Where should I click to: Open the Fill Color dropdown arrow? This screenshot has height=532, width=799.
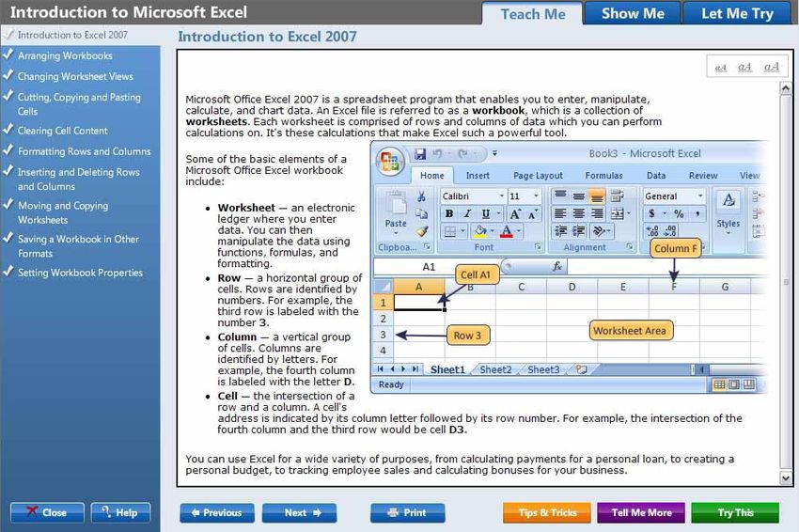coord(493,232)
